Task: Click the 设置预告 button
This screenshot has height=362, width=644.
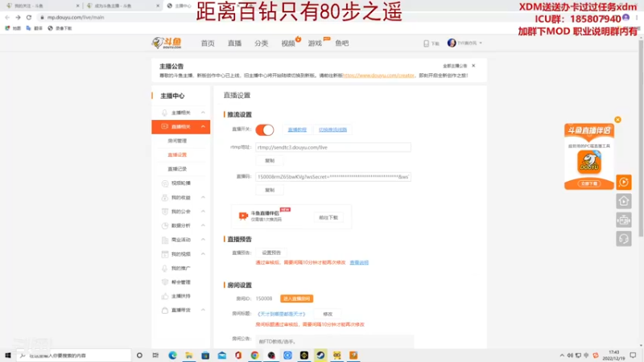Action: coord(271,253)
